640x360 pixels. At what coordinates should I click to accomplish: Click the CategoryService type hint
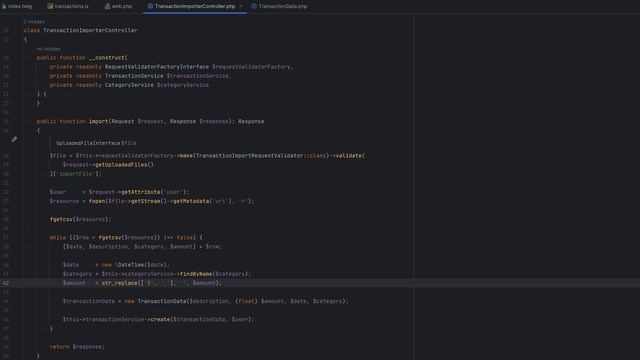129,85
